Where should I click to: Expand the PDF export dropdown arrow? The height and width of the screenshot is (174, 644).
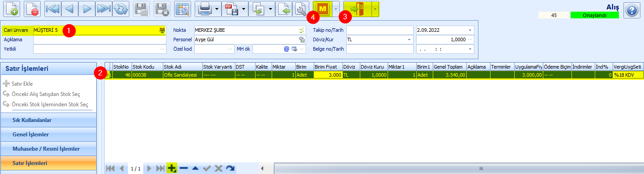(x=244, y=9)
